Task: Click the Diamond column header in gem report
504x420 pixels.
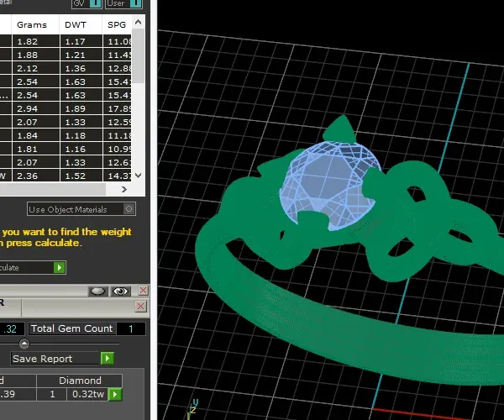Action: [x=80, y=381]
